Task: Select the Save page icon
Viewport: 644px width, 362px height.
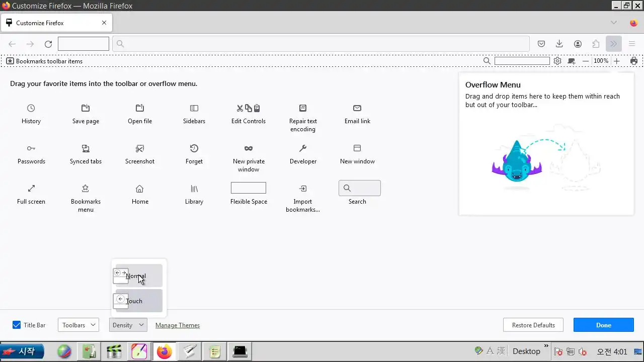Action: pos(86,108)
